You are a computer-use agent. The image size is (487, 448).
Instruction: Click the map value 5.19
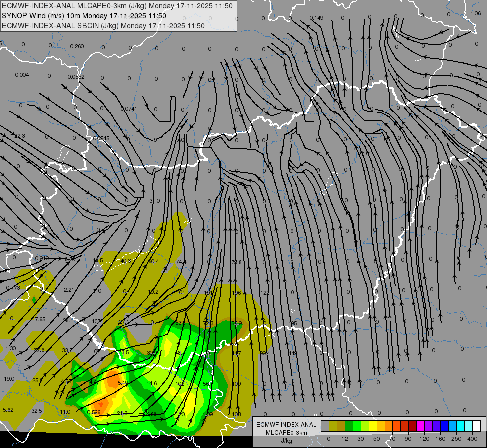click(x=123, y=383)
